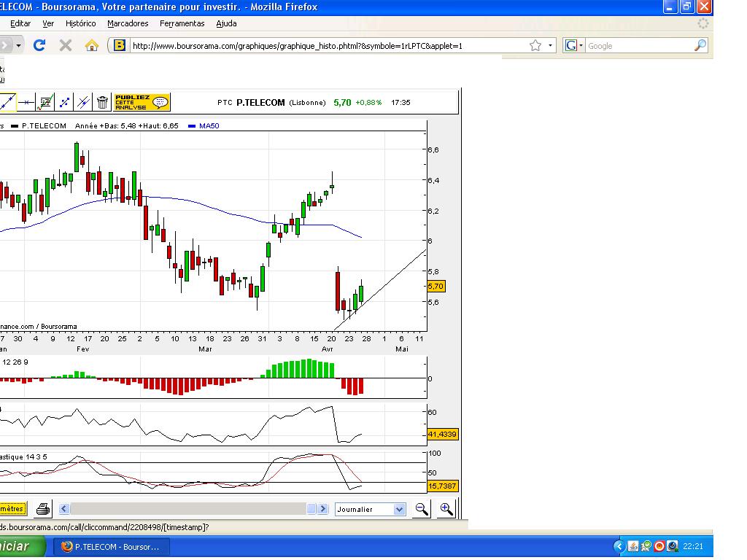Screen dimensions: 747x560
Task: Click the +0,88% change value
Action: [368, 102]
